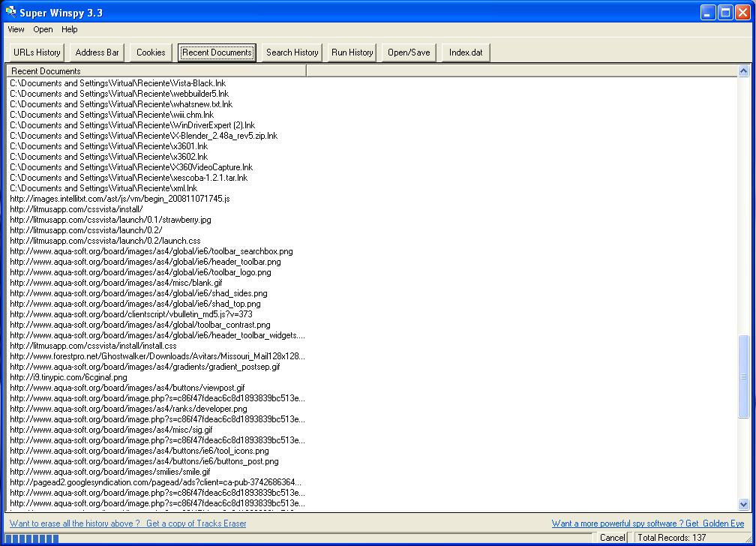Select the forestpro.net Ghostwalker URL entry
This screenshot has height=546, width=756.
(157, 356)
